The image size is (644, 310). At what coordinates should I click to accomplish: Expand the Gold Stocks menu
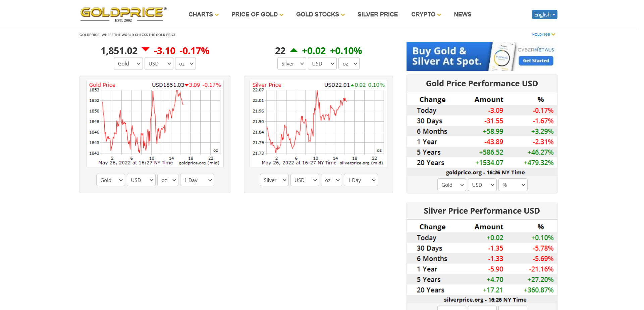(320, 14)
